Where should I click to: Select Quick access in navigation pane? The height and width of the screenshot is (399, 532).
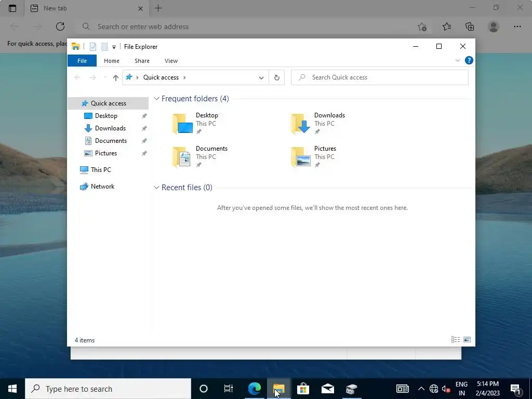[x=108, y=103]
